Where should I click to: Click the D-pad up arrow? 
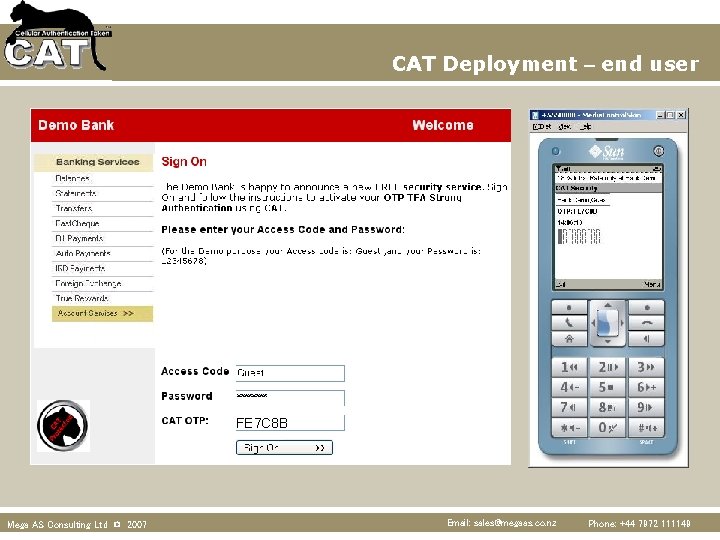[x=608, y=305]
